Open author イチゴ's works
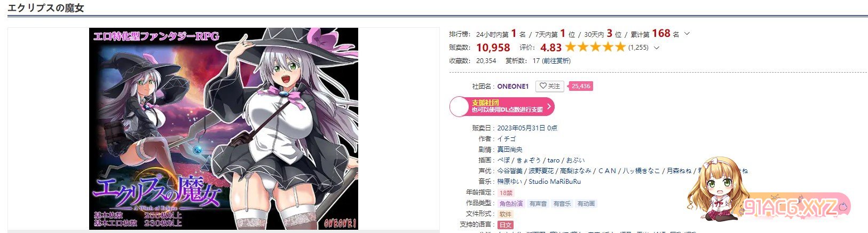 click(x=506, y=139)
